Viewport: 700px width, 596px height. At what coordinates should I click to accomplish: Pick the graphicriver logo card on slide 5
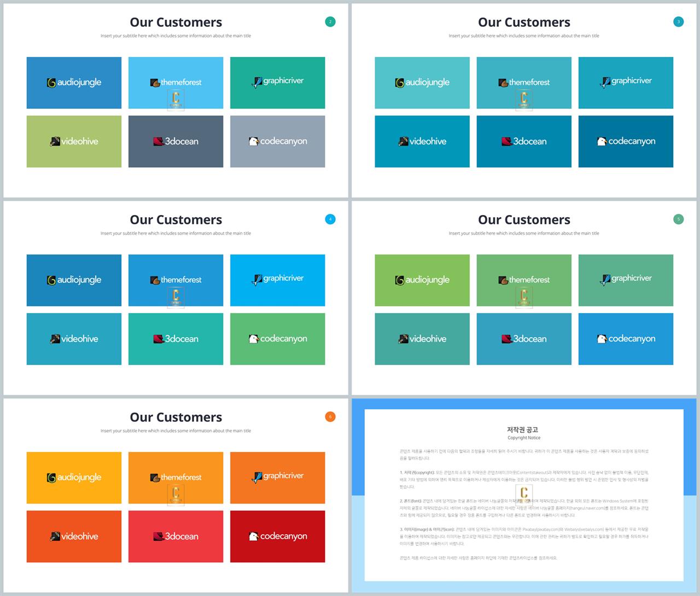626,280
